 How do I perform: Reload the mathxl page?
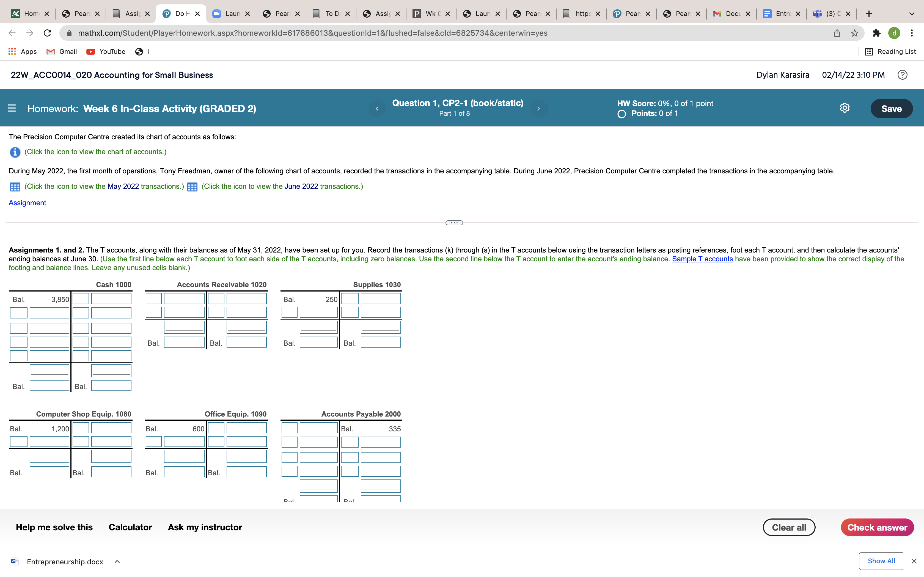click(x=47, y=33)
